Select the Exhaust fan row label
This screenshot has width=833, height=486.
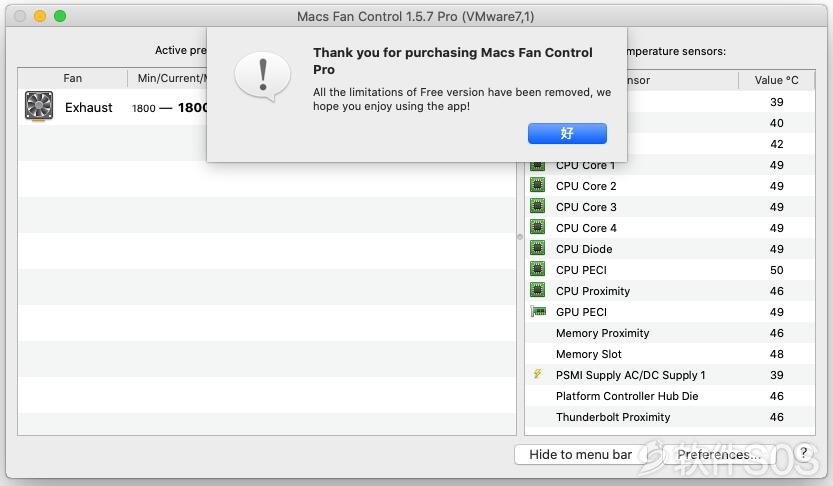89,108
